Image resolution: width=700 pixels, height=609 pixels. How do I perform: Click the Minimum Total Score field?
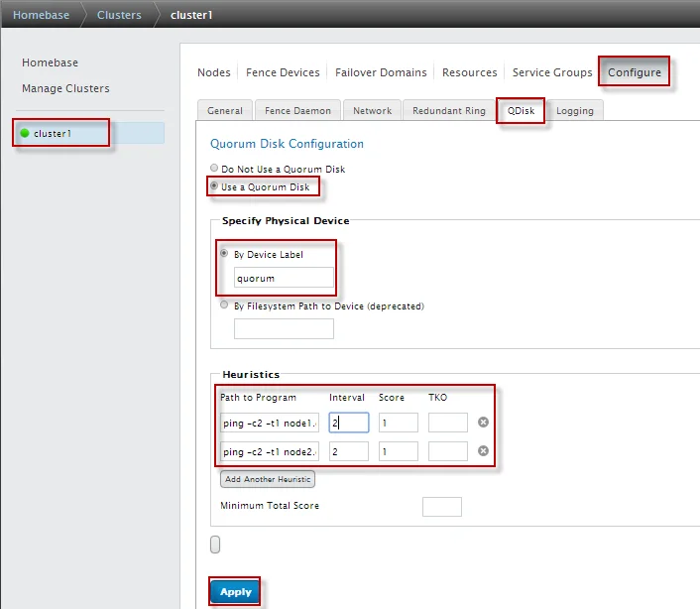[441, 507]
